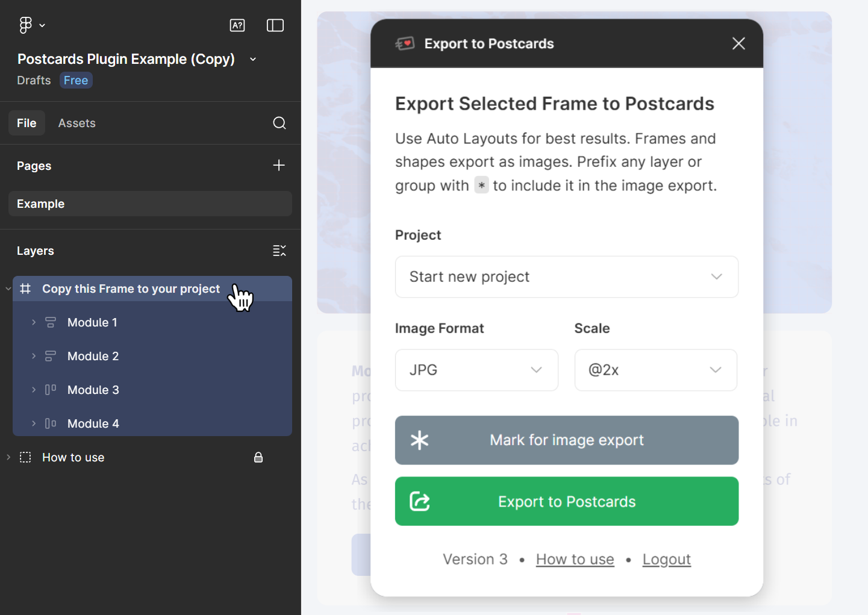
Task: Open the Image Format JPG dropdown
Action: coord(476,370)
